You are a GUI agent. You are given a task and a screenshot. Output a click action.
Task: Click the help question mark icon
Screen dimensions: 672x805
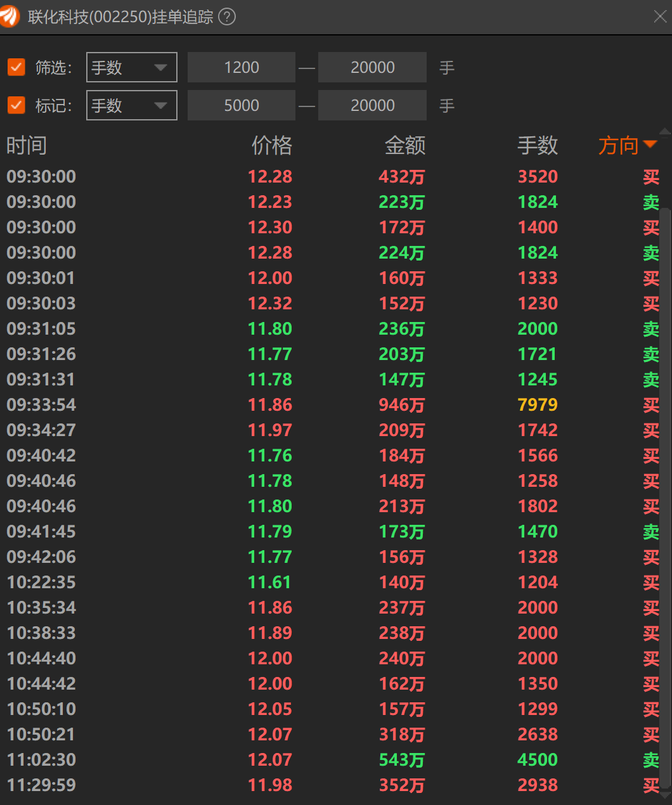click(x=227, y=16)
